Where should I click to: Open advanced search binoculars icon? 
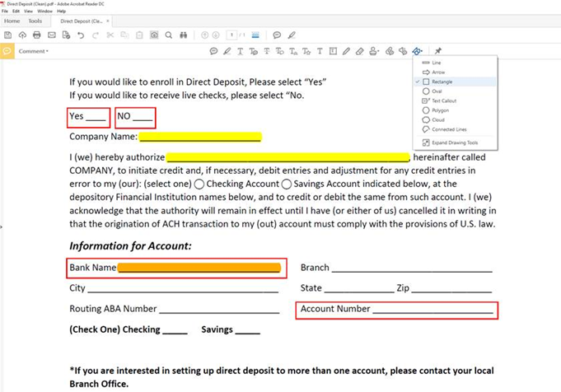click(x=183, y=35)
